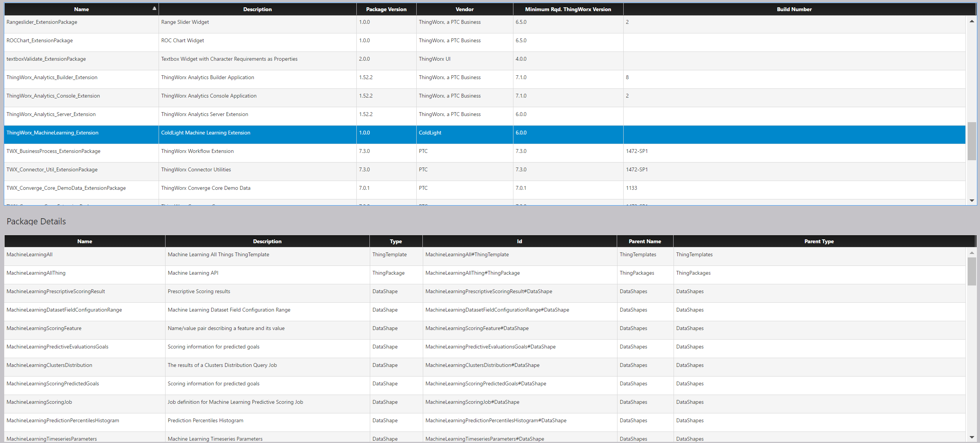Select ROCChart_ExtensionPackage row
The image size is (980, 443).
tap(485, 43)
